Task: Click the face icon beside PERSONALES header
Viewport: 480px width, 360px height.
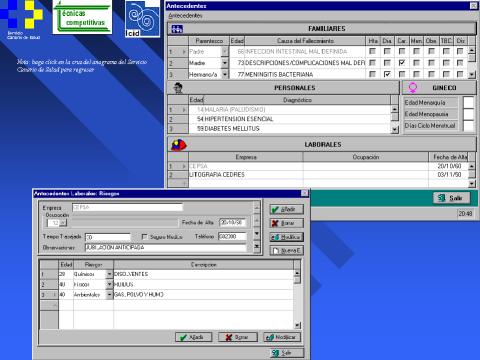Action: point(178,88)
